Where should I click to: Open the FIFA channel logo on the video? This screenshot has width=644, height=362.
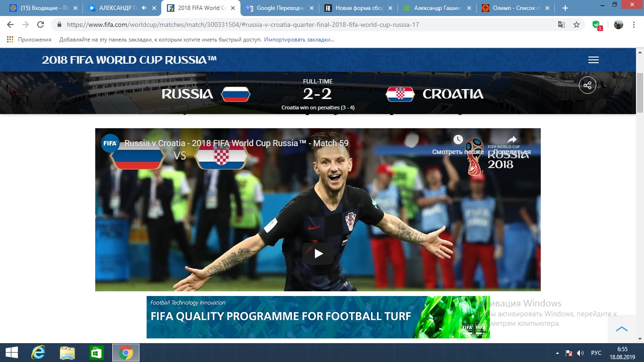(x=110, y=143)
